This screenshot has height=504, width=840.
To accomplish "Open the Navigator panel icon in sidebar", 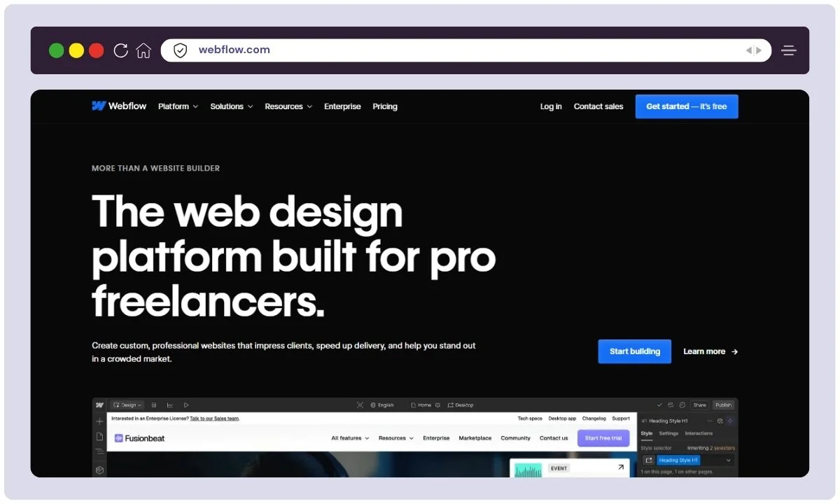I will pos(99,451).
